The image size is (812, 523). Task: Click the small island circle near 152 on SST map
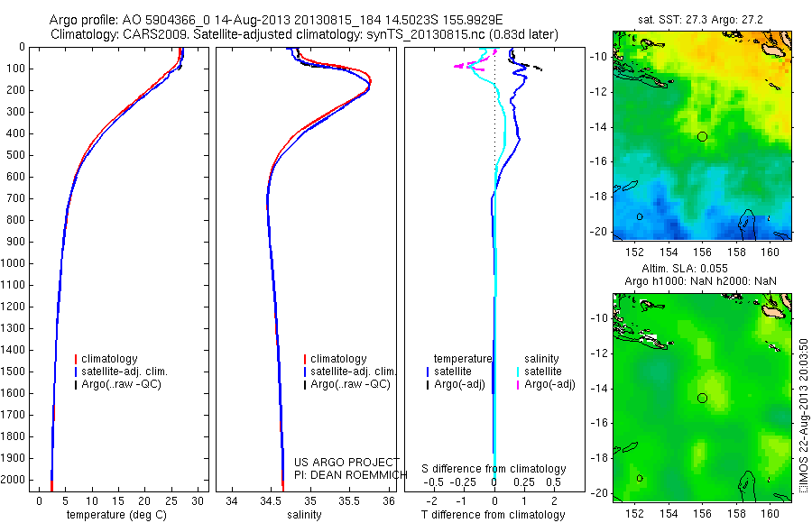click(x=640, y=216)
